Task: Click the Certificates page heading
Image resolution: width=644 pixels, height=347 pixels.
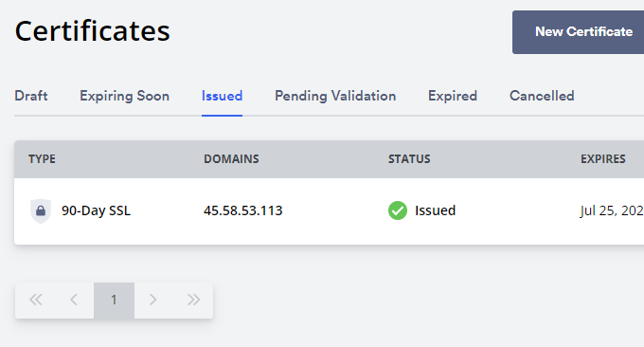Action: point(93,31)
